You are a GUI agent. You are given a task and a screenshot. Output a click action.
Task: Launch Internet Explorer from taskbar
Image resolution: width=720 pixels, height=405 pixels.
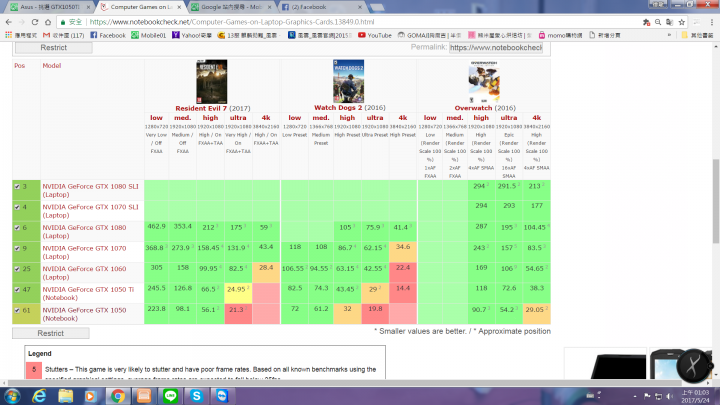[39, 396]
